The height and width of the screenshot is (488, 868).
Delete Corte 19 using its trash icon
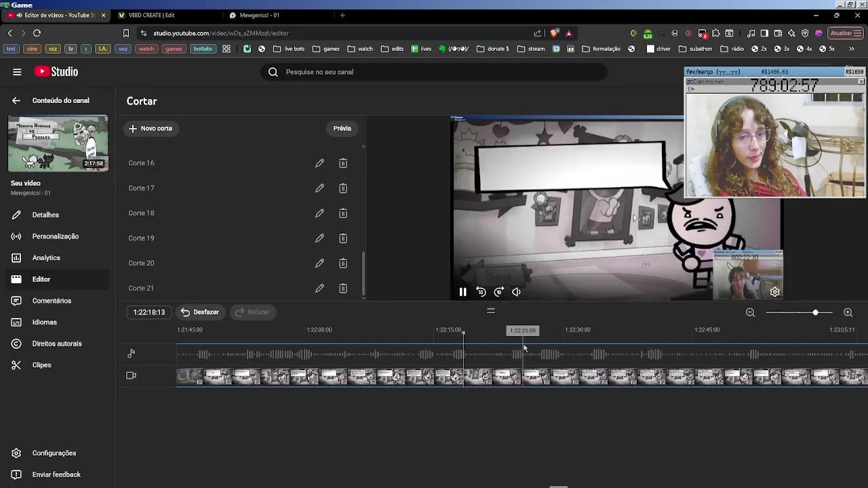click(343, 239)
